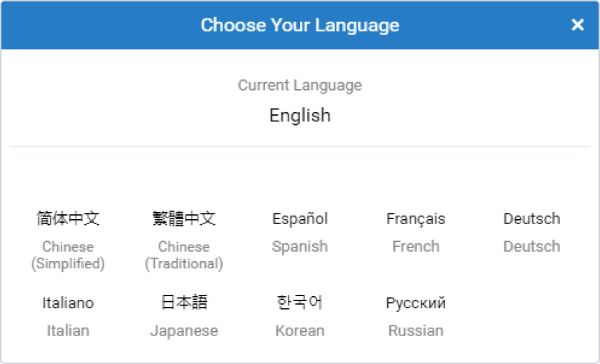The height and width of the screenshot is (364, 600).
Task: Click the gray "Chinese (Simplified)" caption
Action: tap(68, 255)
